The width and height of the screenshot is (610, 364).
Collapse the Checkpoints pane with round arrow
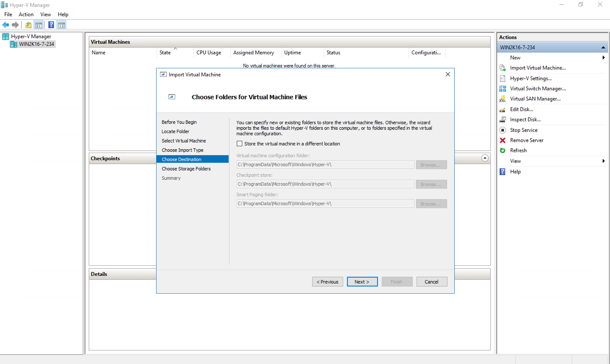click(x=485, y=158)
